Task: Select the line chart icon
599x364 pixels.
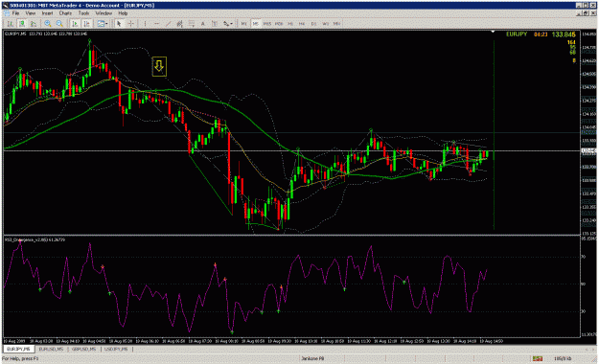Action: 34,24
